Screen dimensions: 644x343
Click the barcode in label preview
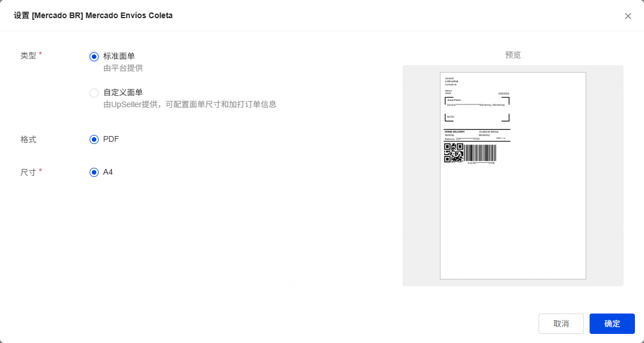[481, 153]
